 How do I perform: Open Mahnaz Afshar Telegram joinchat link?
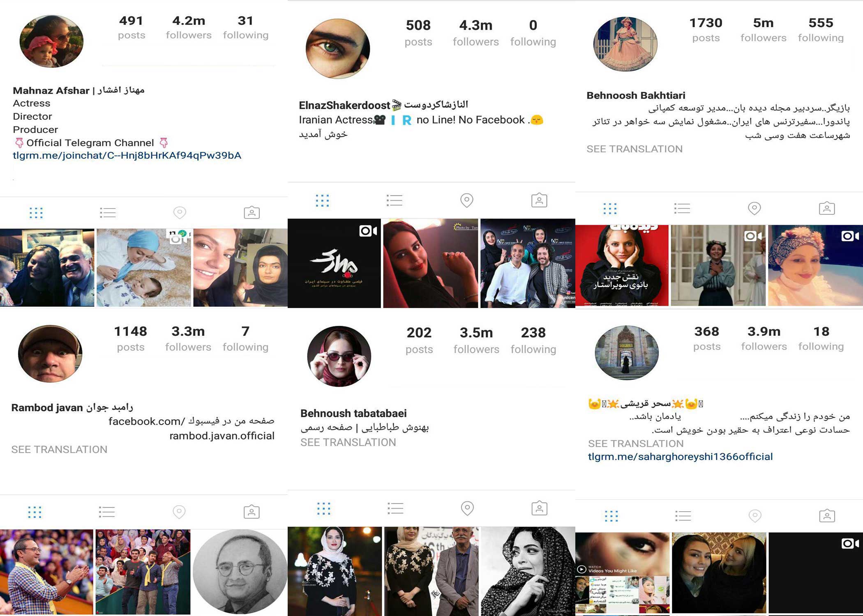tap(127, 156)
